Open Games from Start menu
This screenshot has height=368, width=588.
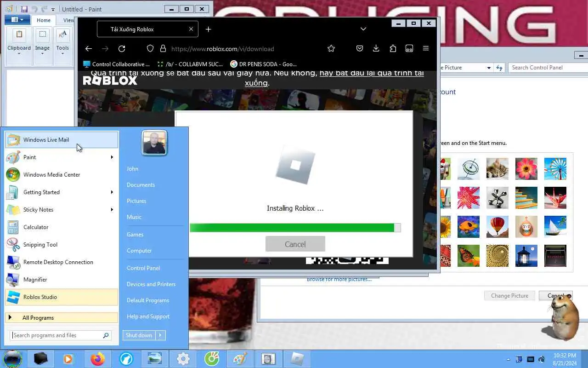[x=135, y=235]
